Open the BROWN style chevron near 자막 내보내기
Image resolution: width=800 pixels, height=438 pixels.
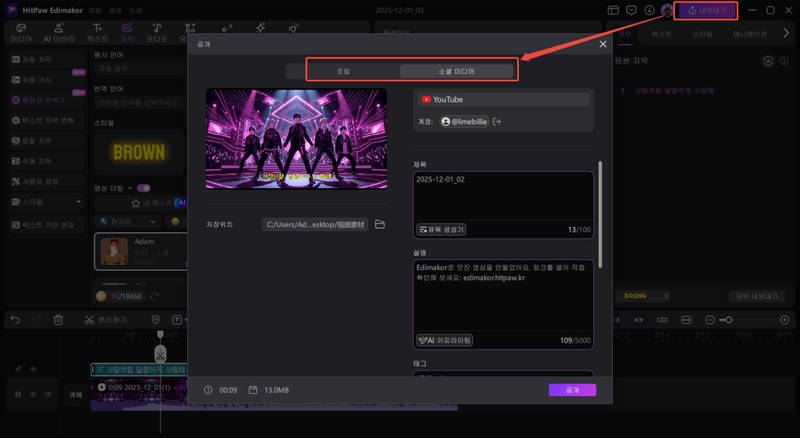coord(666,296)
